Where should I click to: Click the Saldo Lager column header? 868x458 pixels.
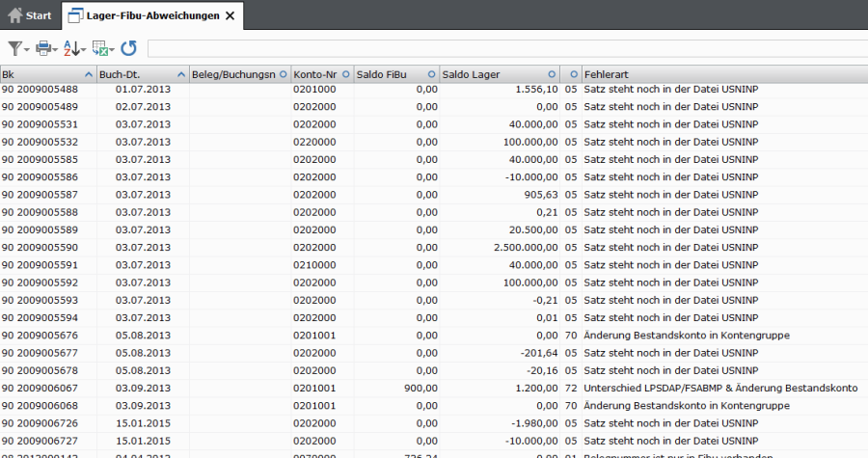coord(500,74)
